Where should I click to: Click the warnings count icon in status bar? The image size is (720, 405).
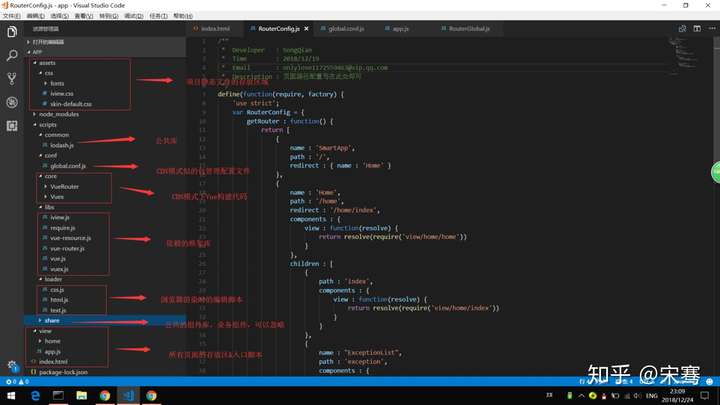21,382
